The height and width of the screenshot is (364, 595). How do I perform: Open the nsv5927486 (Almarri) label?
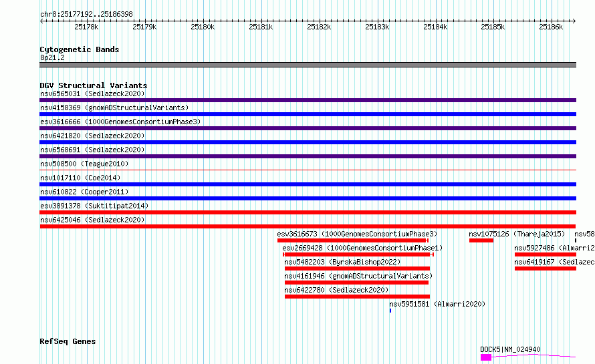tap(554, 248)
